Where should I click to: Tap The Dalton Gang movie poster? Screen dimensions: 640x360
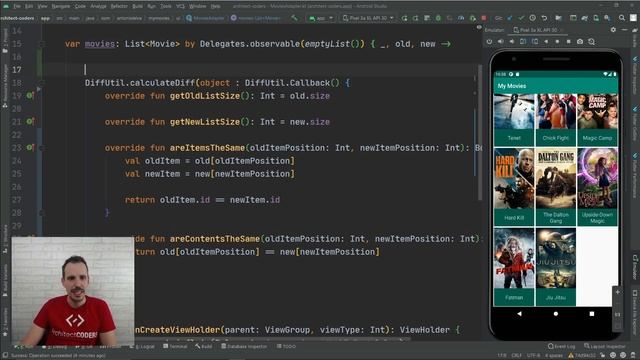pos(556,179)
